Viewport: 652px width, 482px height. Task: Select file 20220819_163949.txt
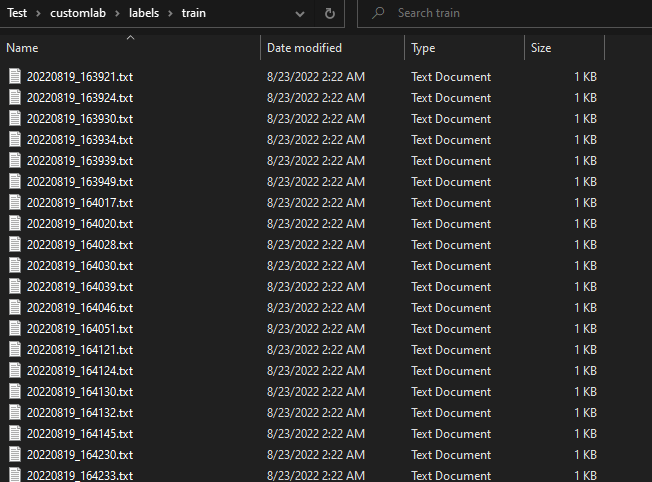(x=80, y=182)
